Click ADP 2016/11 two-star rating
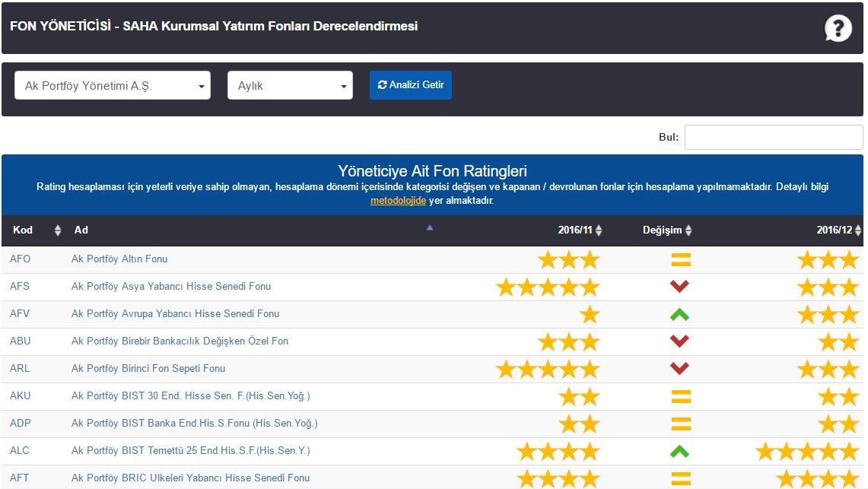The height and width of the screenshot is (489, 868). [x=579, y=424]
